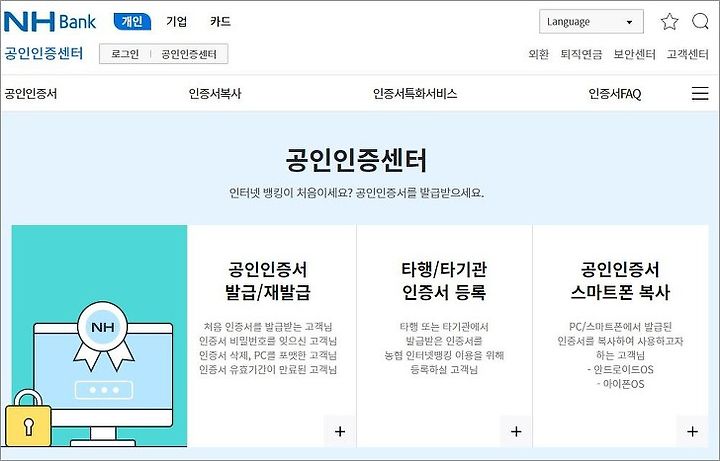
Task: Select the 카드 tab
Action: pos(220,22)
